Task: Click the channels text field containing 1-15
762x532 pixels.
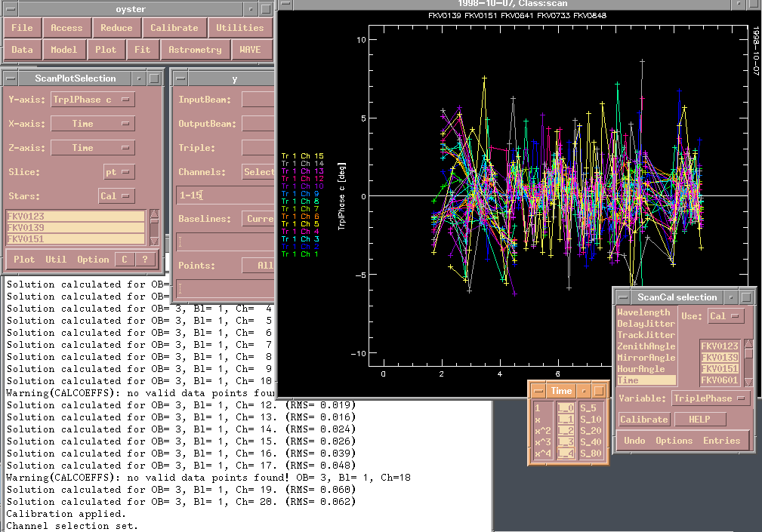Action: [x=225, y=195]
